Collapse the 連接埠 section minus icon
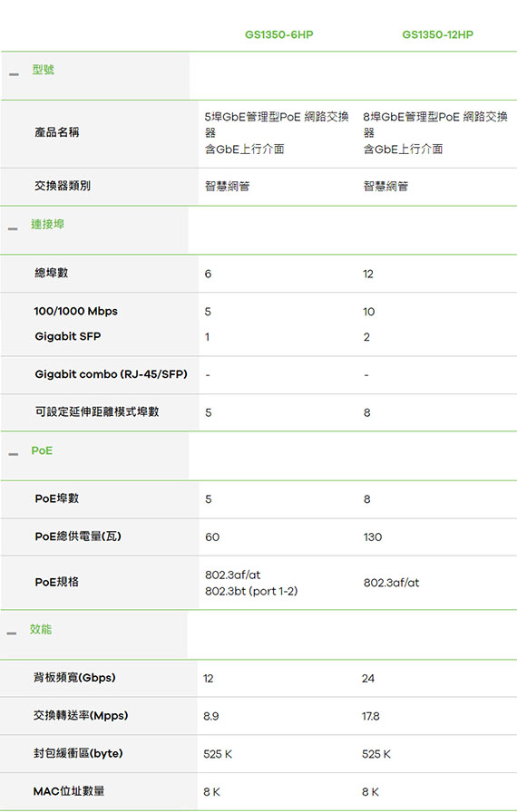Image resolution: width=517 pixels, height=812 pixels. pyautogui.click(x=13, y=229)
